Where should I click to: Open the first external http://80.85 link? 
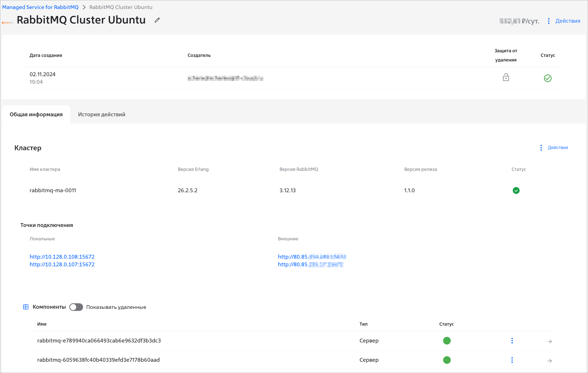312,257
